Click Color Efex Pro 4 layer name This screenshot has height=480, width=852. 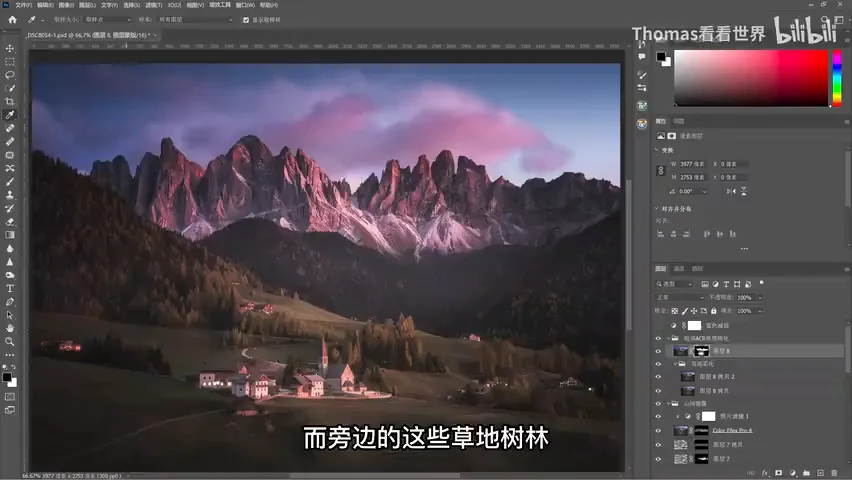(732, 431)
